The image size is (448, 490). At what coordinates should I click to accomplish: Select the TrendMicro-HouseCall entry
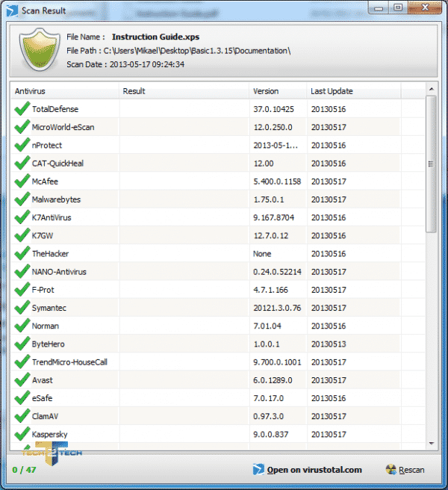69,362
